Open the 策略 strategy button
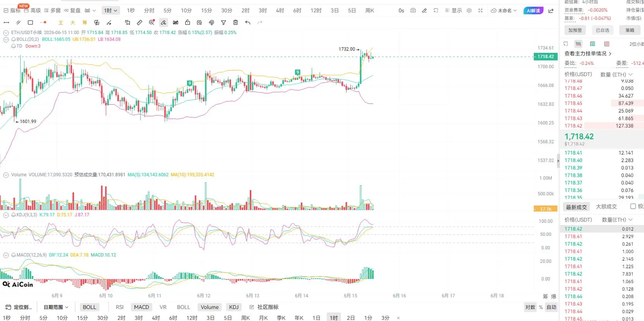 pos(630,30)
